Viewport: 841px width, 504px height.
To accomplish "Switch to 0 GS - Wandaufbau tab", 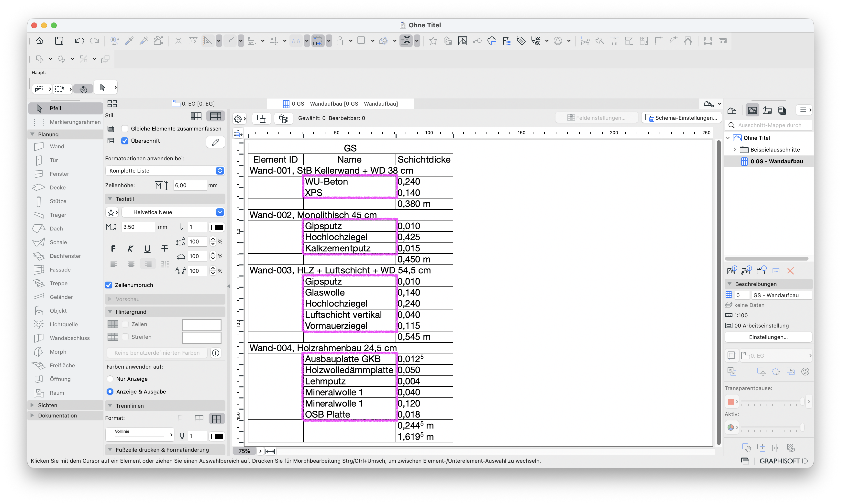I will 340,104.
